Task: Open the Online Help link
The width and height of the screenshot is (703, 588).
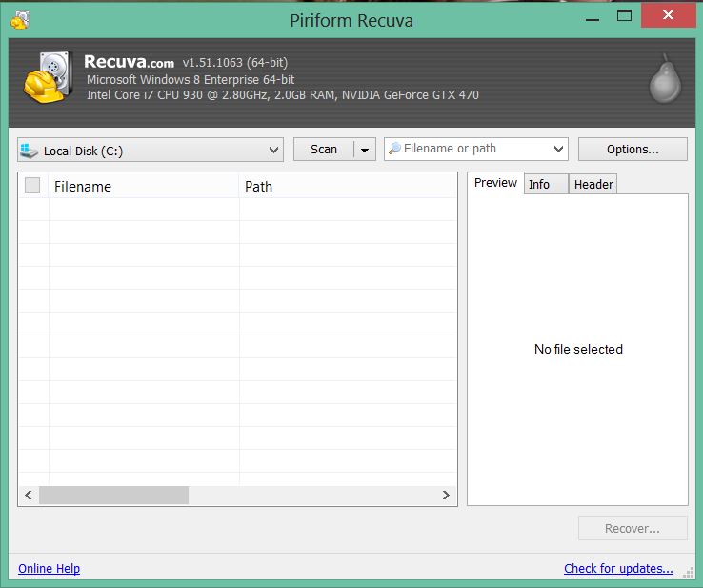Action: pos(50,569)
